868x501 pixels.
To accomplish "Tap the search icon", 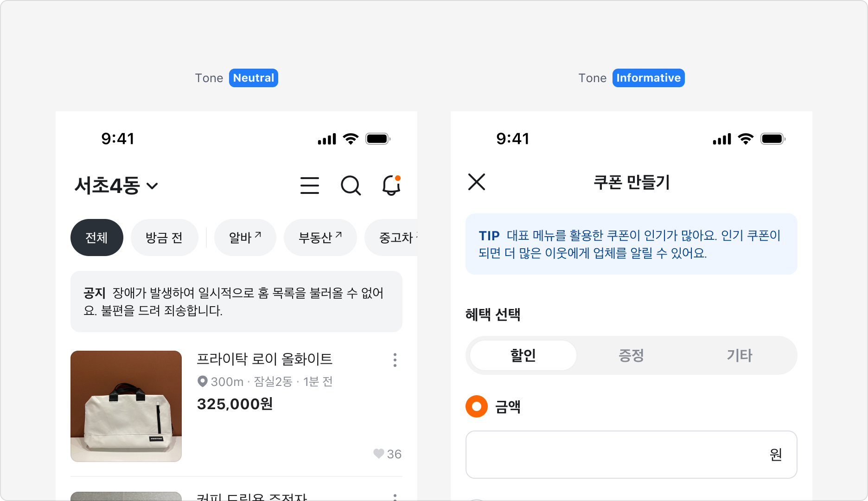I will (351, 185).
